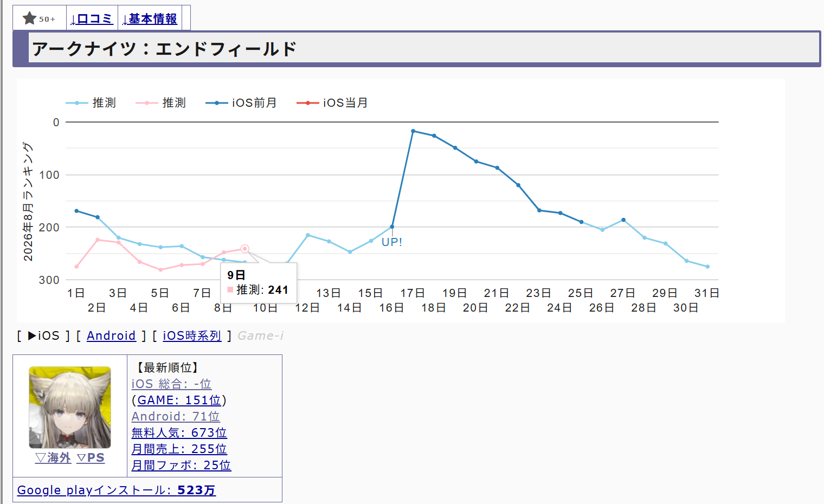
Task: Click the iOS前月 data point on 1日
Action: [76, 211]
